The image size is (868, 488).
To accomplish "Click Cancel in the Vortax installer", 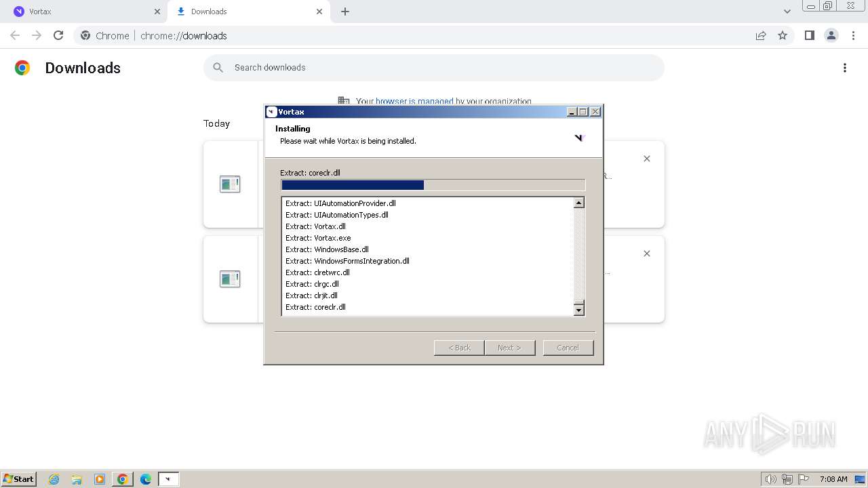I will [568, 348].
